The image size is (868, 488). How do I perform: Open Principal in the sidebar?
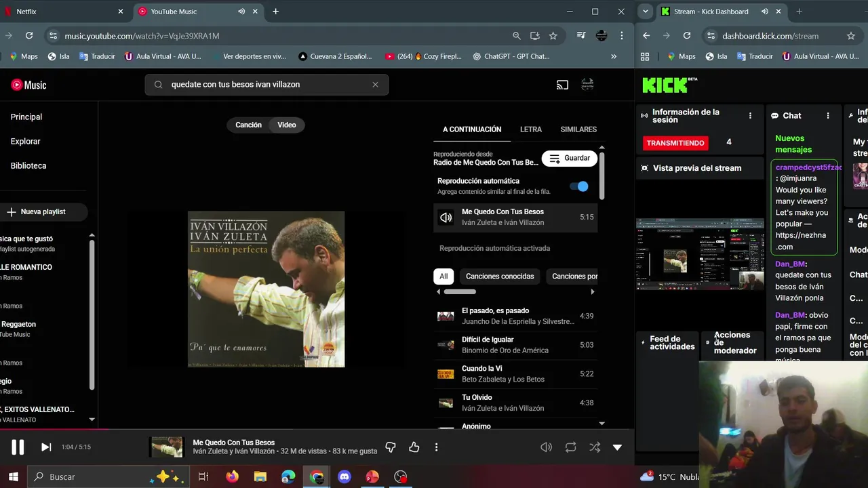click(26, 117)
